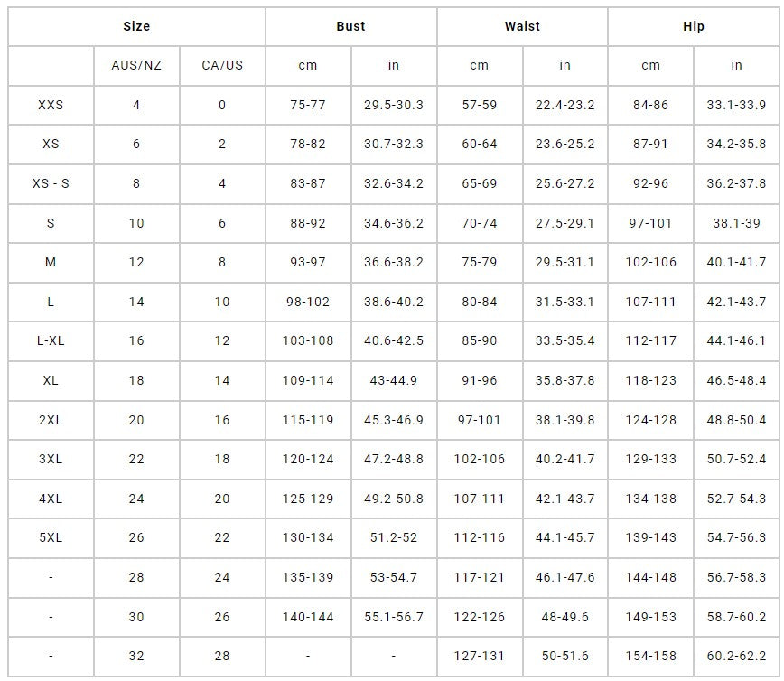The height and width of the screenshot is (681, 784).
Task: Click the 5XL size label
Action: [51, 537]
